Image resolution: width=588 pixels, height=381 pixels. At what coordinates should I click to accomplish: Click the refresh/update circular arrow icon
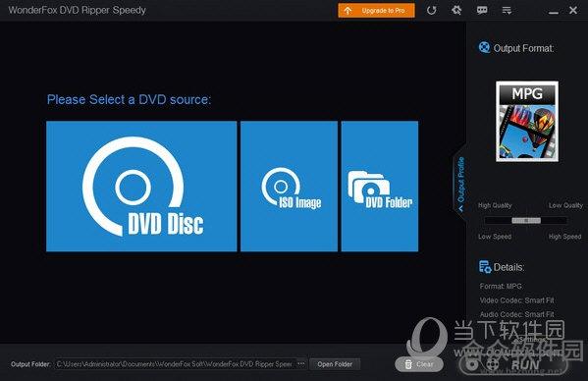point(431,11)
